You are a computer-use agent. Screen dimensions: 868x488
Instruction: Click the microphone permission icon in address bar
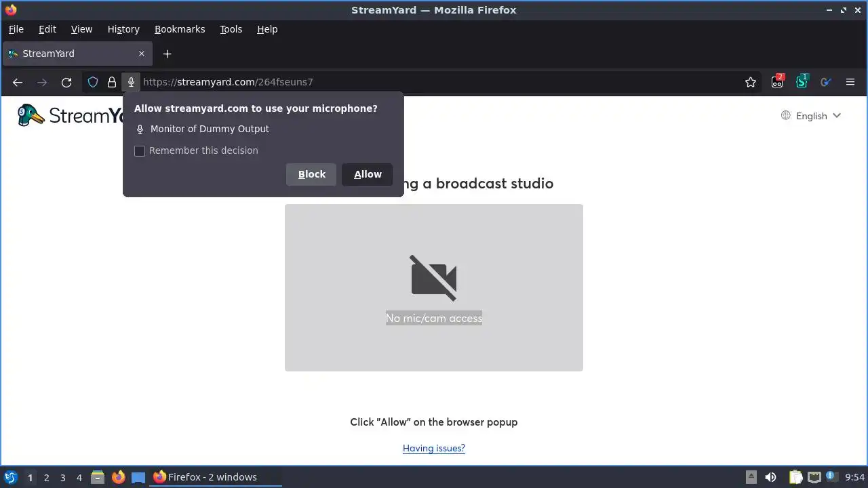(131, 82)
